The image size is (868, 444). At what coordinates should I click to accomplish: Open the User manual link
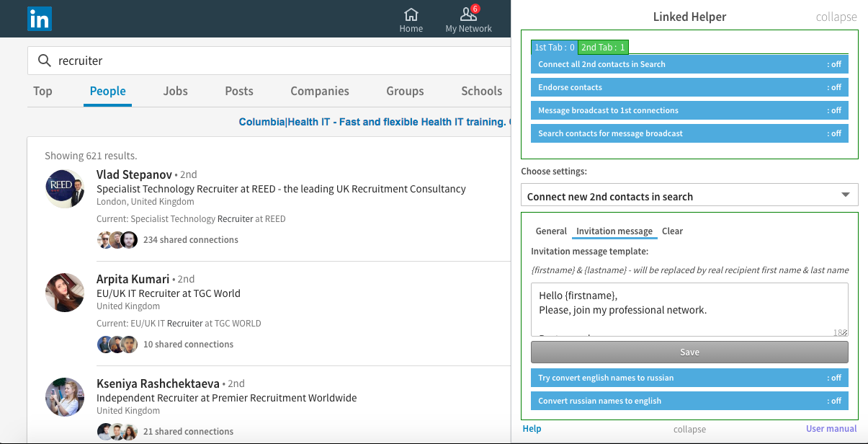[x=831, y=429]
